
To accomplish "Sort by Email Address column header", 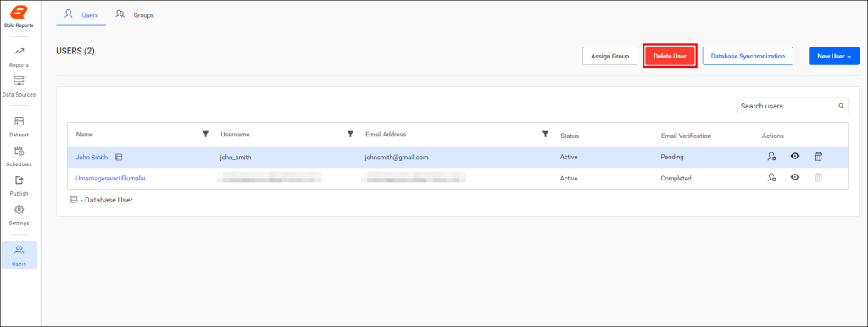I will click(x=386, y=135).
